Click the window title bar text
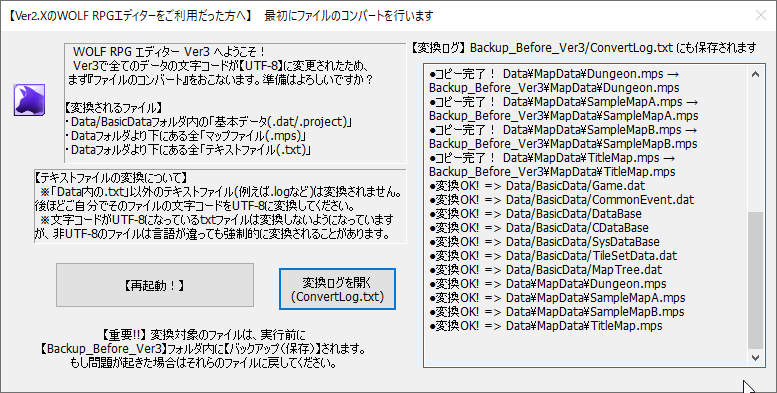The width and height of the screenshot is (777, 393). (221, 16)
